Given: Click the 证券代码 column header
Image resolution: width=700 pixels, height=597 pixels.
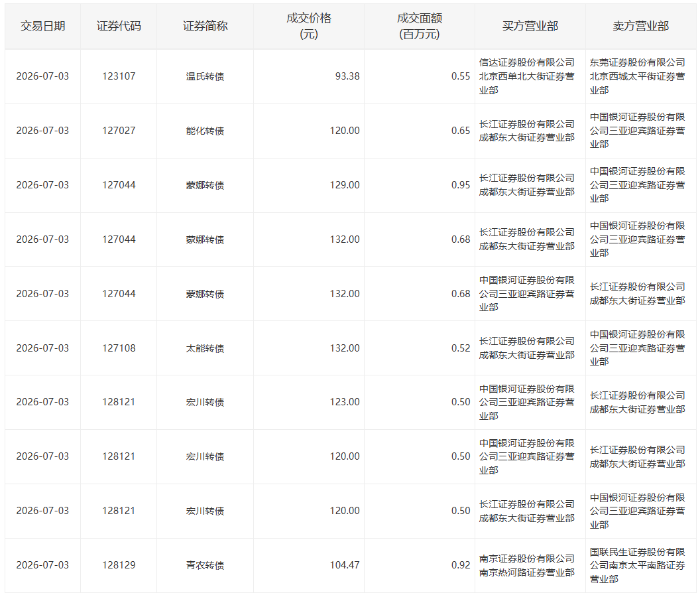Looking at the screenshot, I should tap(119, 27).
